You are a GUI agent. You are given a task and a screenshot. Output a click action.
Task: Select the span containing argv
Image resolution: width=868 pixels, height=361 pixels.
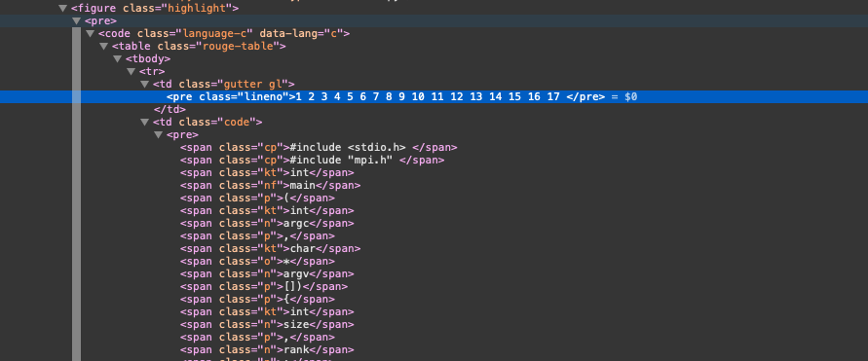pyautogui.click(x=267, y=274)
